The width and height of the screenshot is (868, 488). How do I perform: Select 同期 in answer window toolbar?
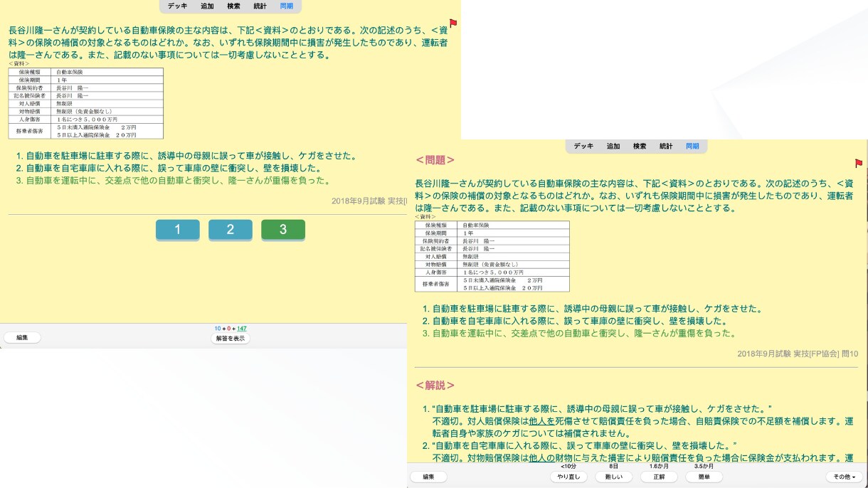[692, 146]
